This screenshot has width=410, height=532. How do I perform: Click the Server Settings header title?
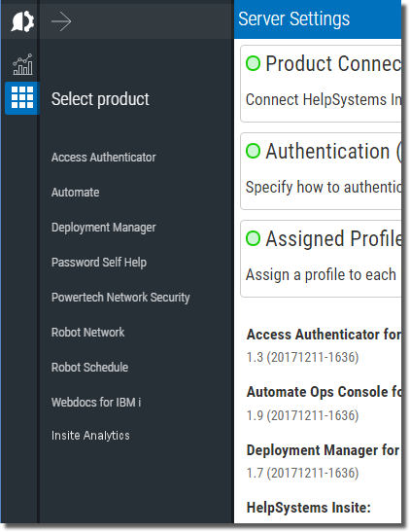(293, 18)
